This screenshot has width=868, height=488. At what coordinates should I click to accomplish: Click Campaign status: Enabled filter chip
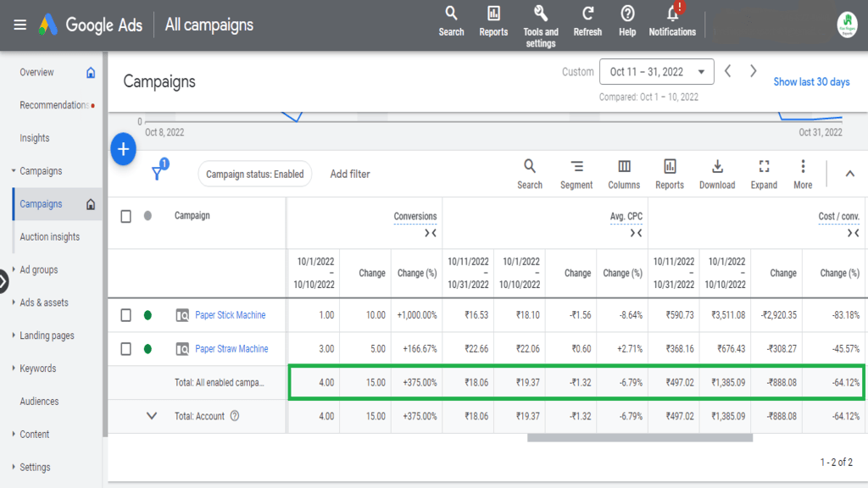tap(254, 175)
